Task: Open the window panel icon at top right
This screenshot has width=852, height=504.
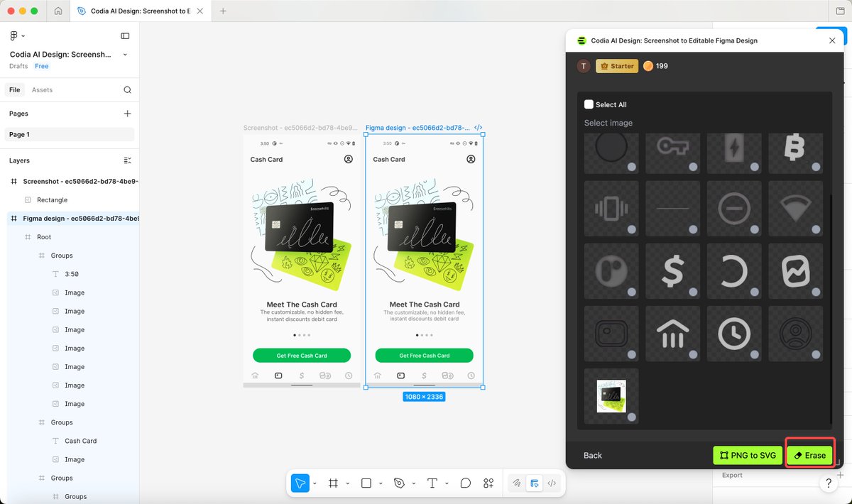Action: click(x=841, y=11)
